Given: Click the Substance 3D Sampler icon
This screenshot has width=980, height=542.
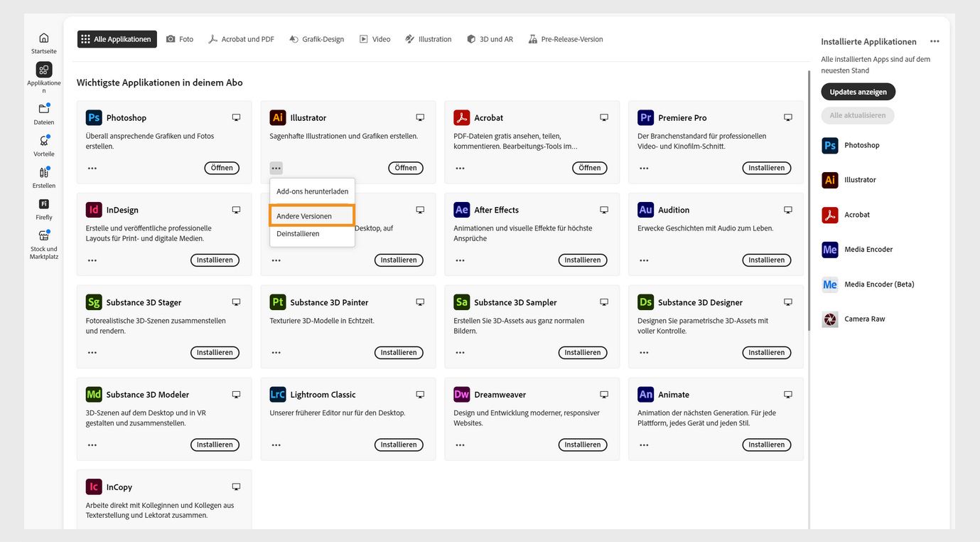Looking at the screenshot, I should (x=462, y=302).
